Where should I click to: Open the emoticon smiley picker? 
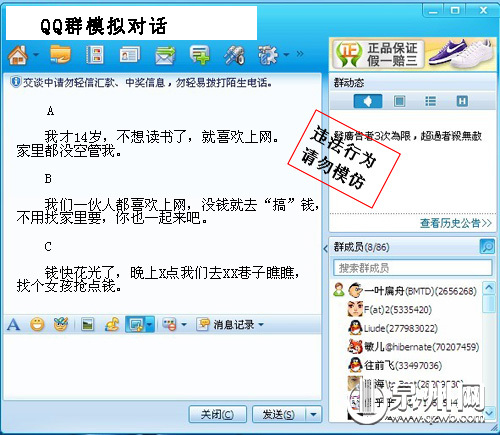(37, 324)
